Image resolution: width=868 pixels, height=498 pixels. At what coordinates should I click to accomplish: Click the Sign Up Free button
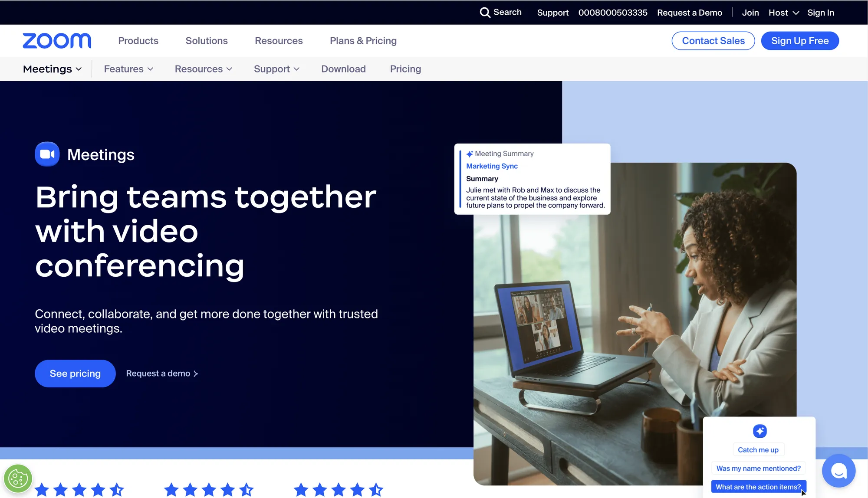[x=800, y=41]
